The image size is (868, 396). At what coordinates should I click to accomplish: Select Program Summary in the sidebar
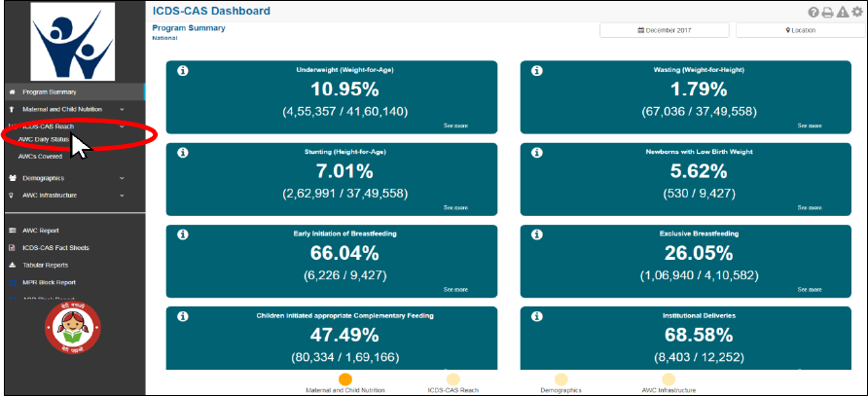(75, 91)
